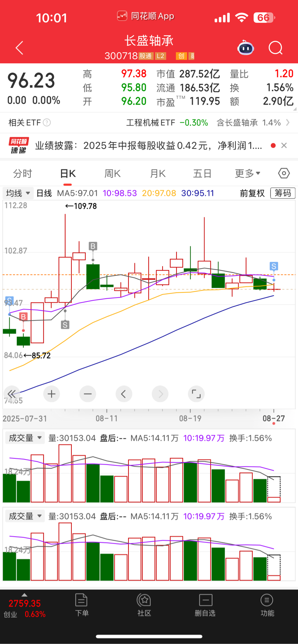Tap the 股通 badge beside stock code
Screen dimensions: 298x644
146,56
